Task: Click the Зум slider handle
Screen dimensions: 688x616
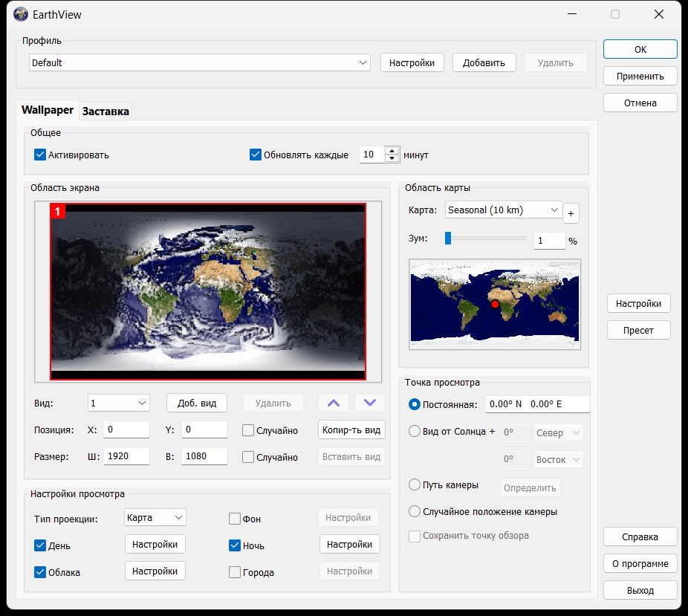Action: (x=448, y=238)
